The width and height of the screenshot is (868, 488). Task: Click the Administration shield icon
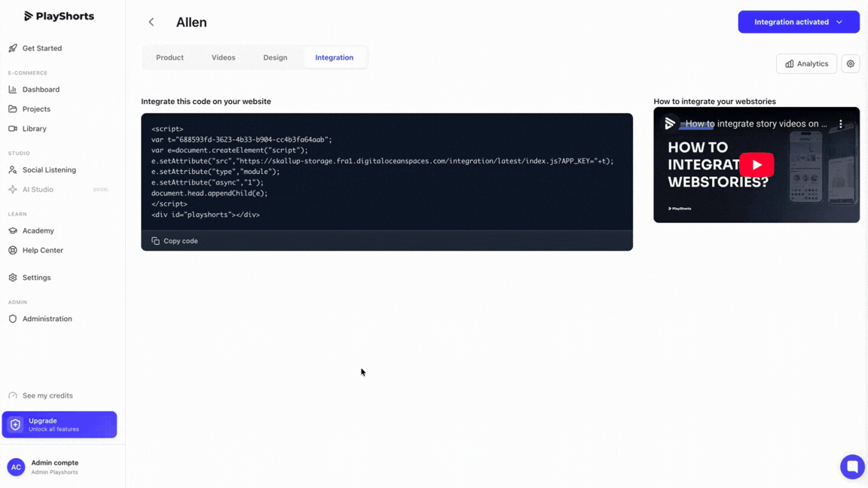(13, 319)
